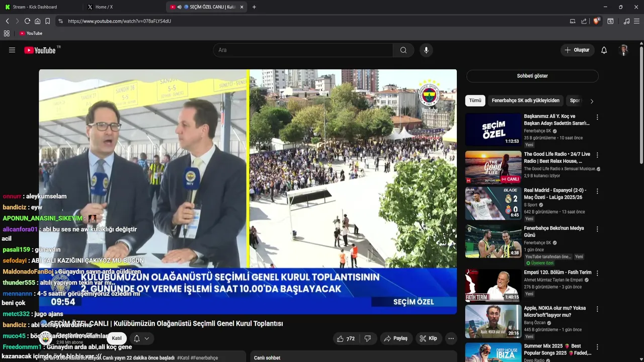Screen dimensions: 644x362
Task: Open The Good Life Radio thumbnail
Action: point(493,167)
